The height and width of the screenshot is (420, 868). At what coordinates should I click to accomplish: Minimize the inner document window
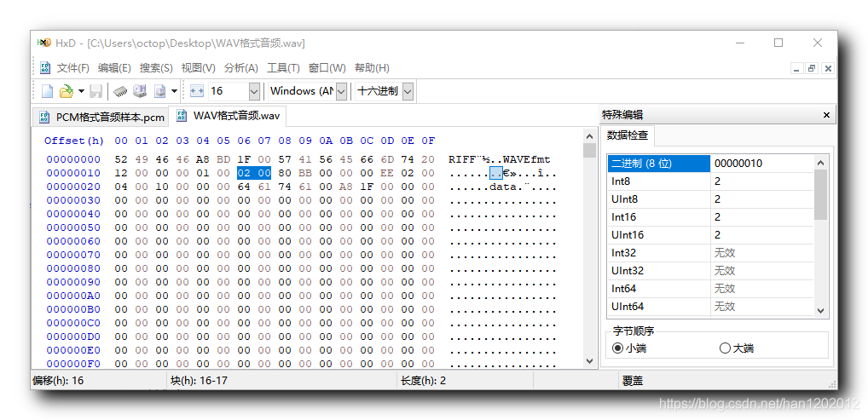(797, 69)
